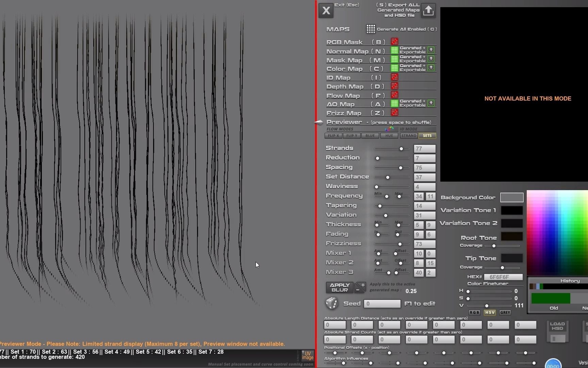
Task: Toggle RGB Mask red grid icon
Action: coord(394,42)
